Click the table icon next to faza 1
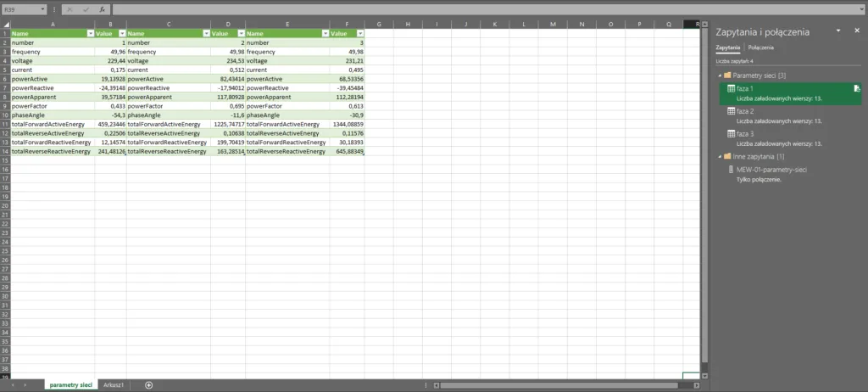This screenshot has width=868, height=392. click(x=731, y=89)
